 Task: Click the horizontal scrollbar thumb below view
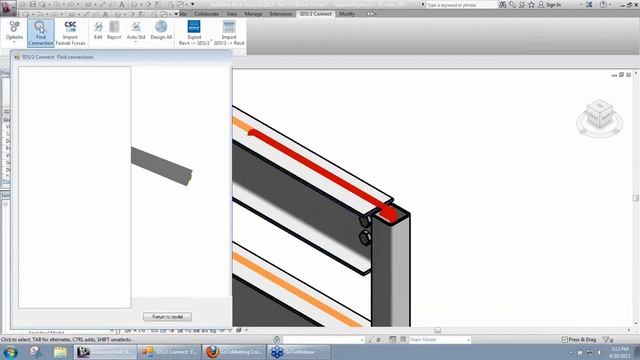pyautogui.click(x=438, y=330)
